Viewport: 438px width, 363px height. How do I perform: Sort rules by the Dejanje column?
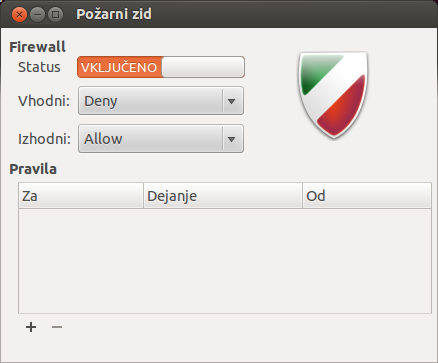[x=223, y=196]
